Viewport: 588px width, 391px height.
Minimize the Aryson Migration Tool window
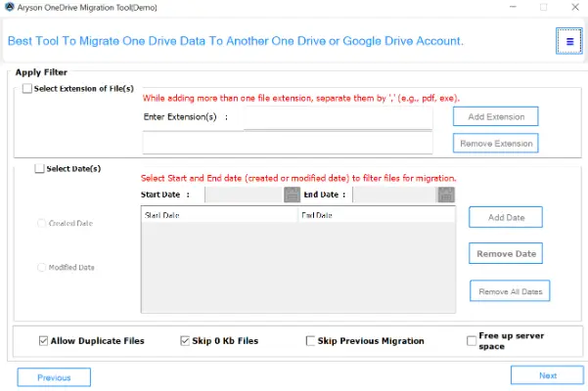[x=513, y=7]
